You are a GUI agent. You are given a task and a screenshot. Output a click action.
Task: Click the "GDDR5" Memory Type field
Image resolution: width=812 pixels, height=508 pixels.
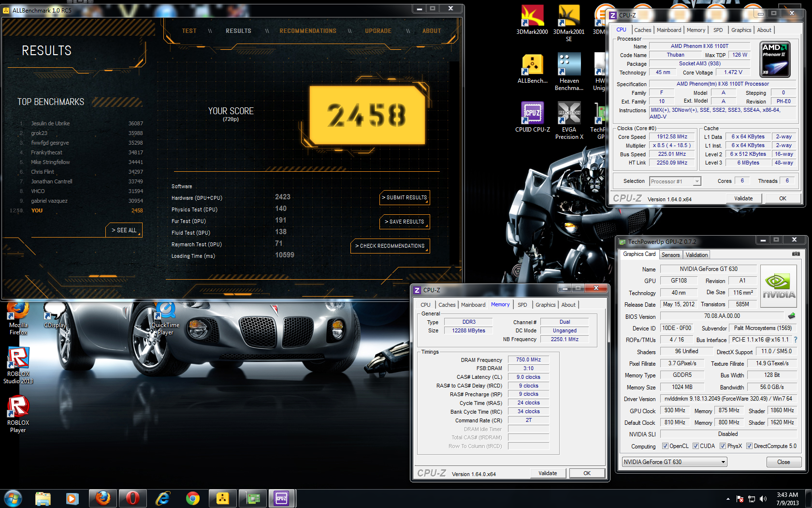pos(682,375)
